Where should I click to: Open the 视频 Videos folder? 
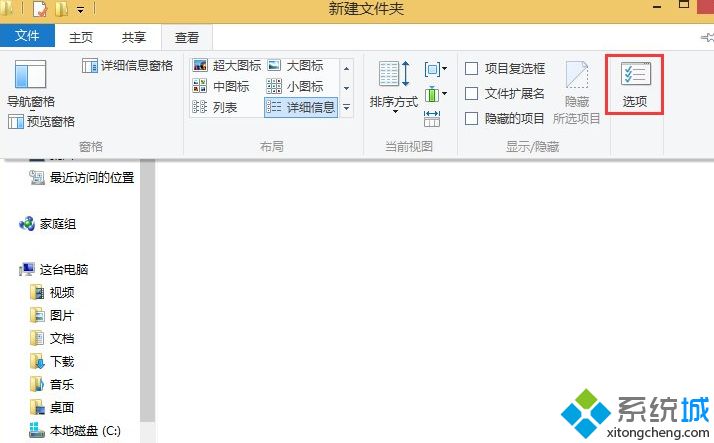tap(52, 292)
